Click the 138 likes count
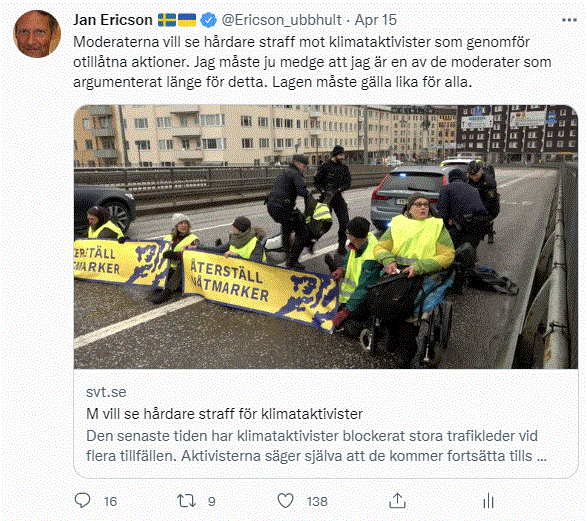 [317, 502]
